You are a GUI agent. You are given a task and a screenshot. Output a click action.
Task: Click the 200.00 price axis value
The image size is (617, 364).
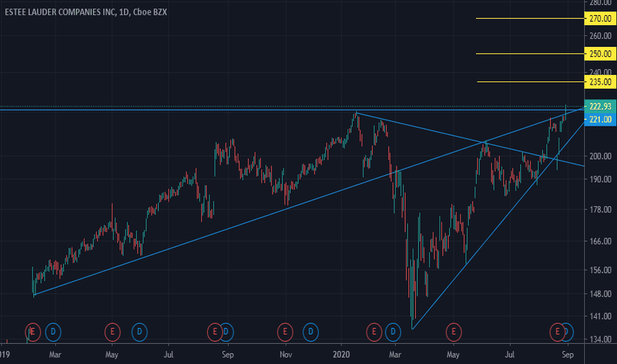(600, 156)
